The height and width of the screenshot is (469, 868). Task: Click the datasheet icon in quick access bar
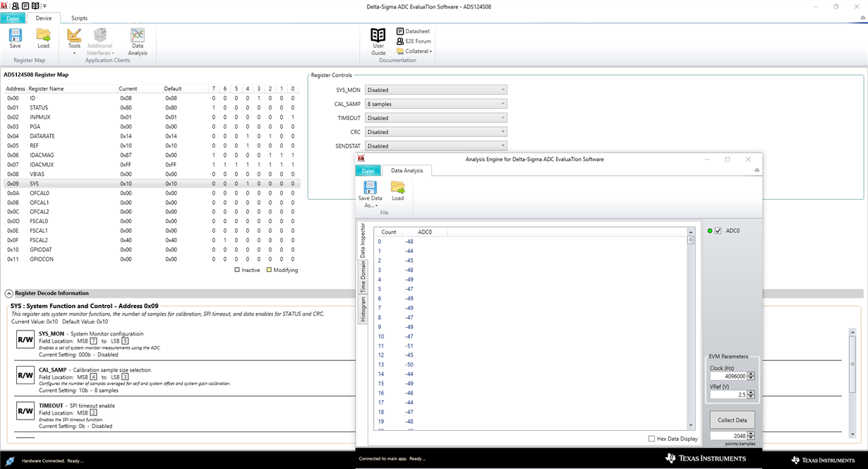[25, 6]
